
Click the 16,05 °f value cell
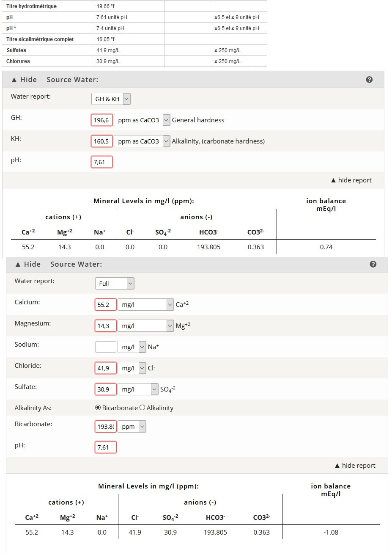click(128, 39)
